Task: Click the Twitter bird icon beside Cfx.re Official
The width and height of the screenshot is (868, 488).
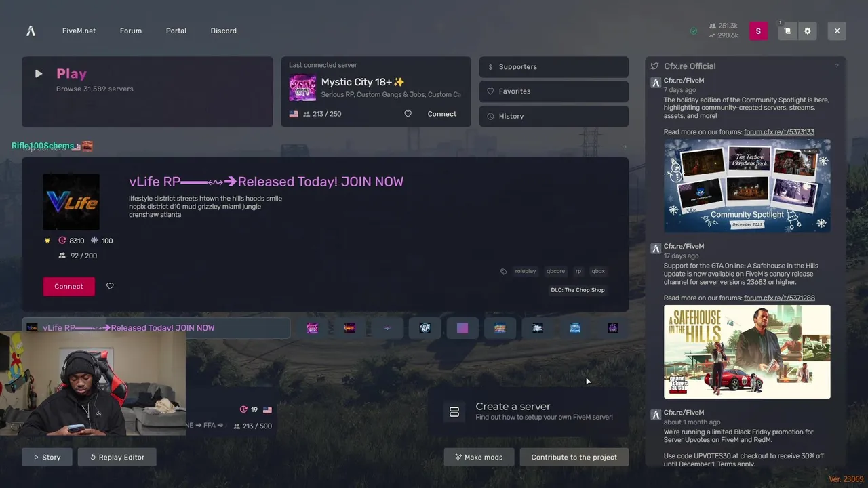Action: [654, 66]
